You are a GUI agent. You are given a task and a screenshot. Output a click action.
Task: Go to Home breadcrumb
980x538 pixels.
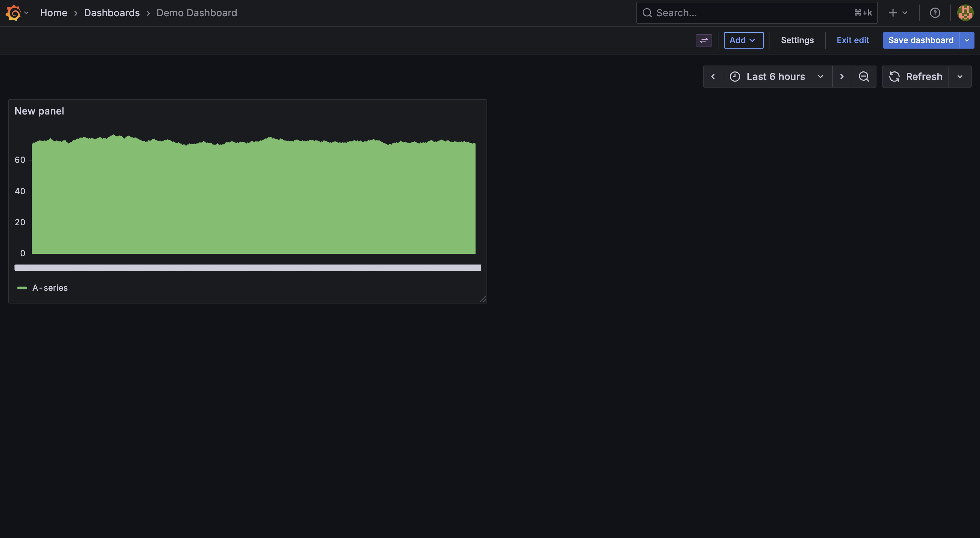coord(53,13)
